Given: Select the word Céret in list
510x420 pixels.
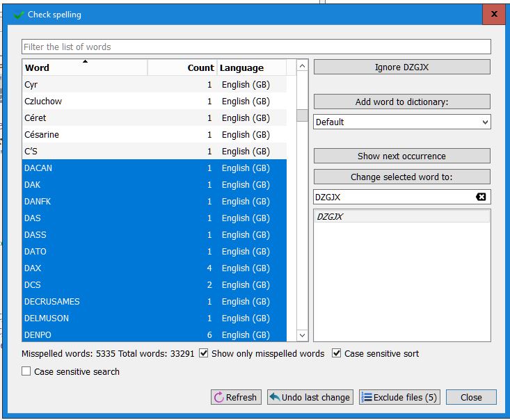Looking at the screenshot, I should coord(154,118).
